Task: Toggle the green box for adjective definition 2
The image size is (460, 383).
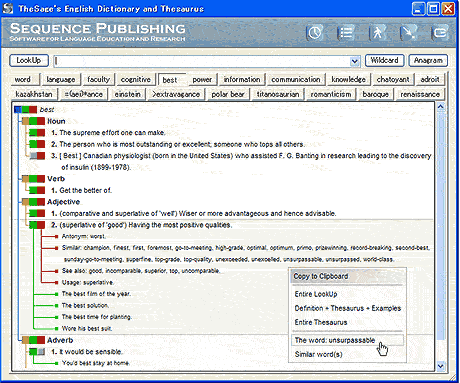Action: [x=33, y=225]
